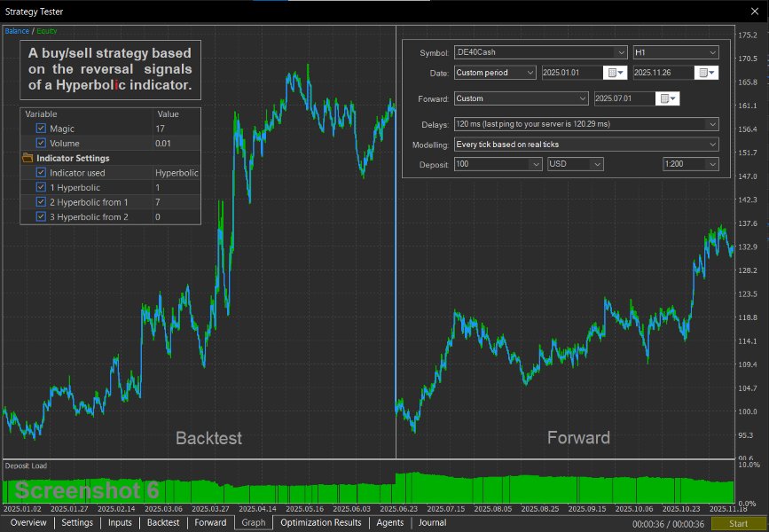Switch to the Inputs tab
This screenshot has width=769, height=532.
pyautogui.click(x=120, y=522)
